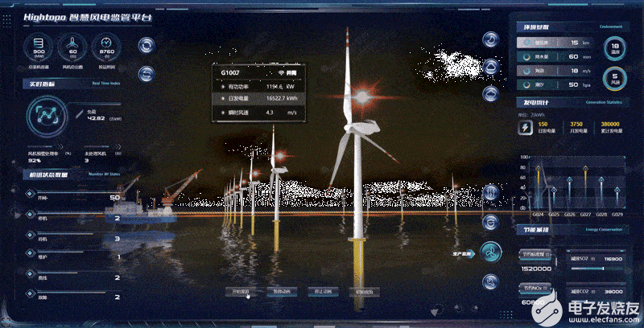Screen dimensions: 644x328
Task: Click the shield G round icon
Action: pos(491,223)
